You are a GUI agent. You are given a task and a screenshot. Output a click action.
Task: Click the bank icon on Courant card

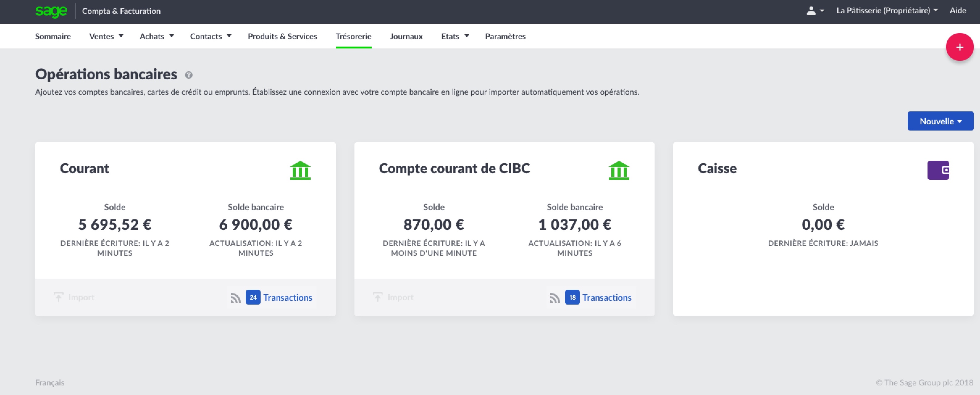(x=300, y=170)
